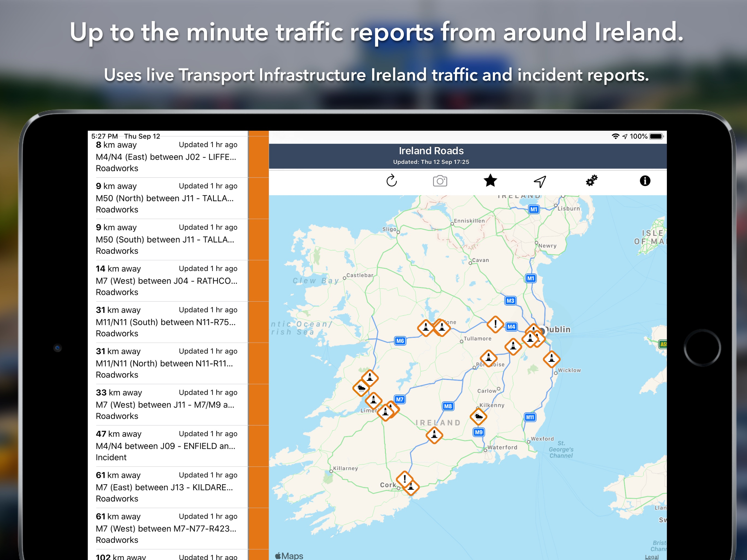Viewport: 747px width, 560px height.
Task: Tap the battery status indicator
Action: click(656, 136)
